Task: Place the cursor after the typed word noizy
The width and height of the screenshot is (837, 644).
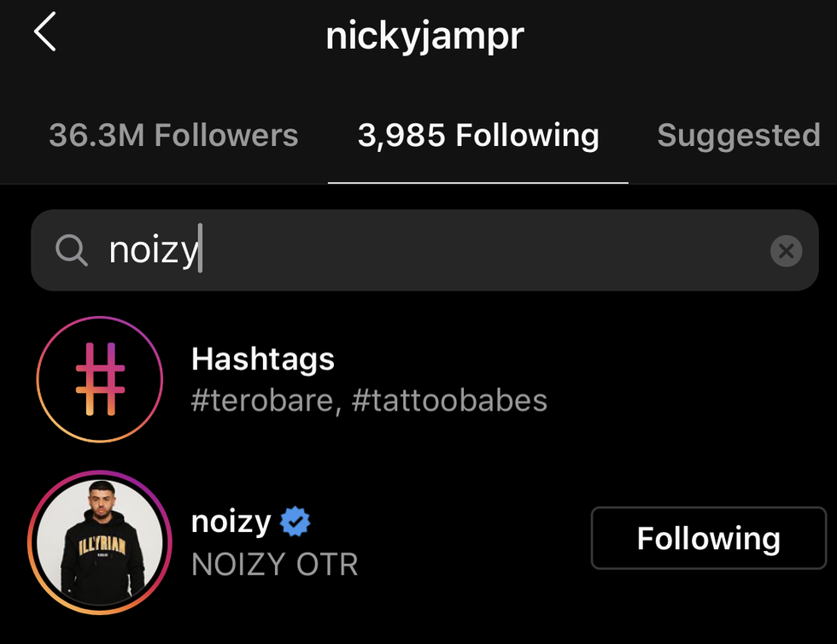Action: [202, 251]
